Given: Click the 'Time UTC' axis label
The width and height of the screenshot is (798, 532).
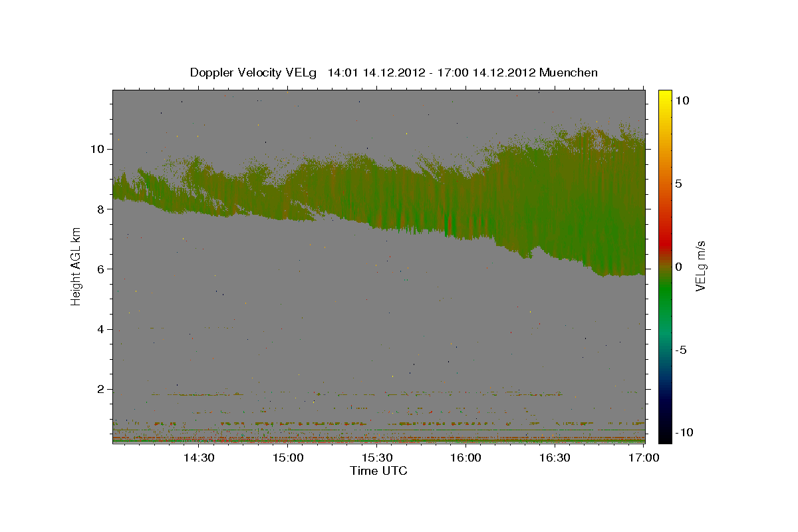Looking at the screenshot, I should point(378,471).
